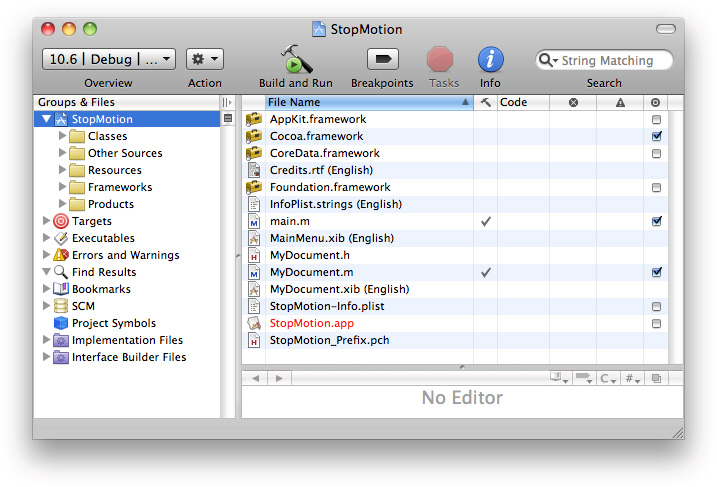Image resolution: width=717 pixels, height=487 pixels.
Task: Go forward in editor history
Action: [279, 379]
